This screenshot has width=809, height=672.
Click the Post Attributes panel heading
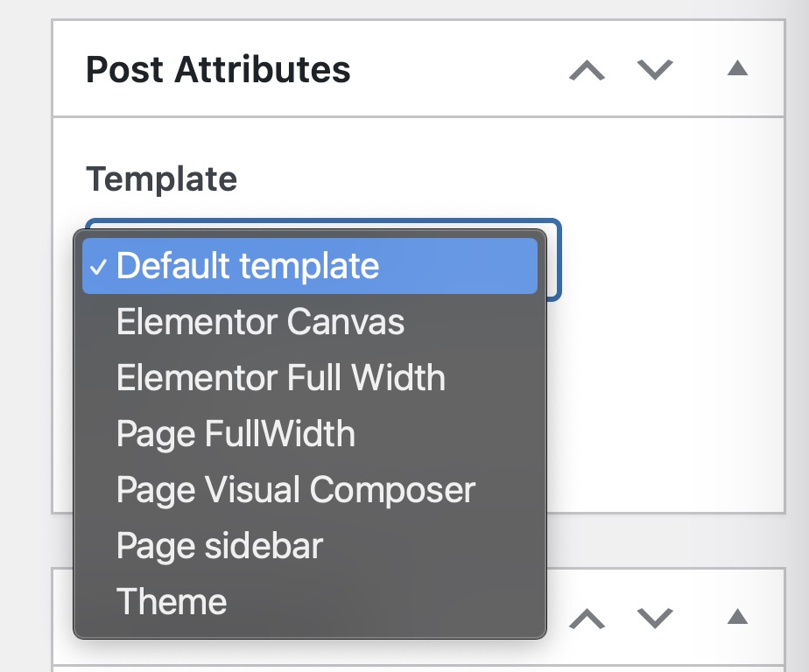tap(218, 69)
